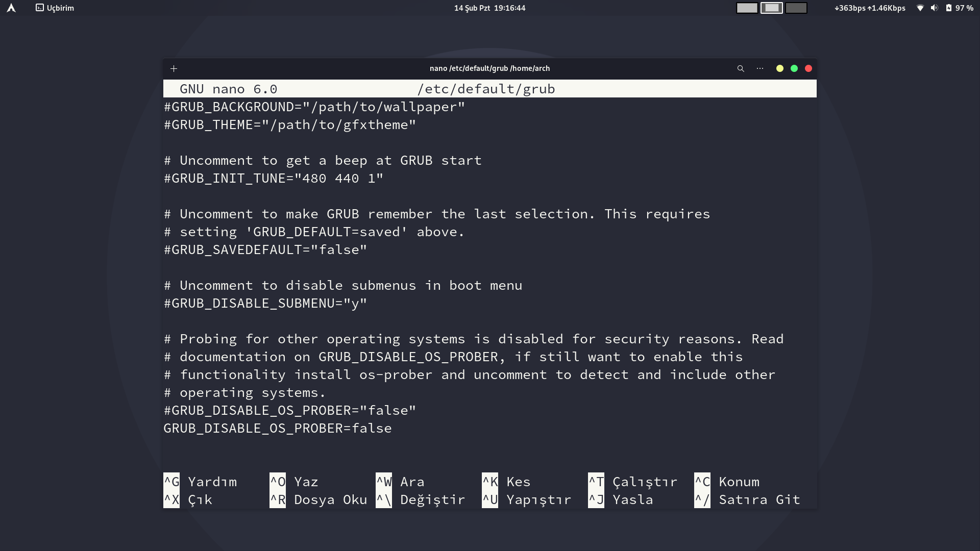Switch to the first workspace thumbnail
This screenshot has height=551, width=980.
[x=747, y=8]
